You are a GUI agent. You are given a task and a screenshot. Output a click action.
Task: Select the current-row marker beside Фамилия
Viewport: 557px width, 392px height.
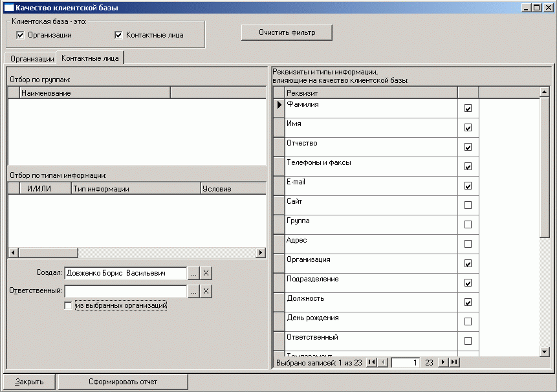click(279, 108)
